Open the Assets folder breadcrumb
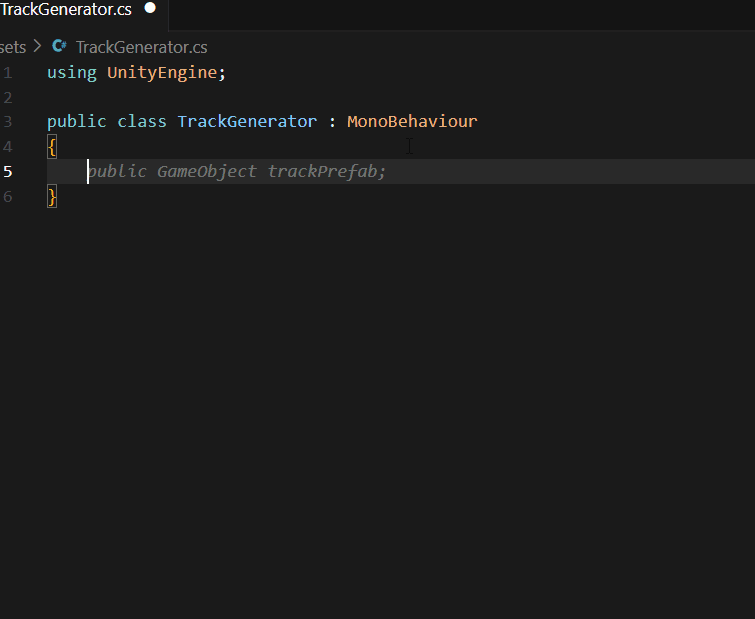The height and width of the screenshot is (619, 755). point(13,47)
